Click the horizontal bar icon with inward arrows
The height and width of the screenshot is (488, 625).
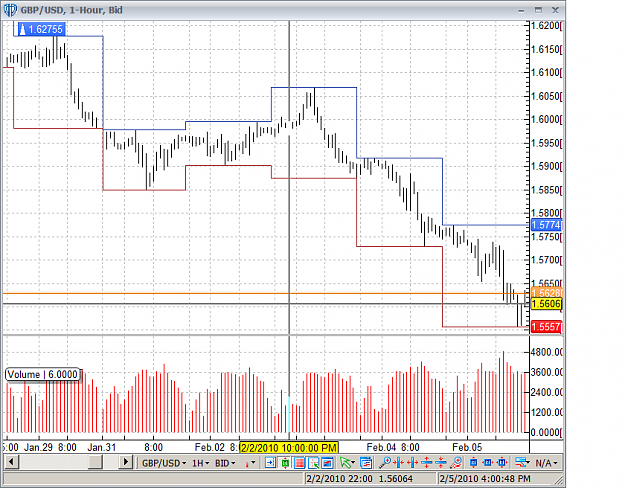[441, 463]
